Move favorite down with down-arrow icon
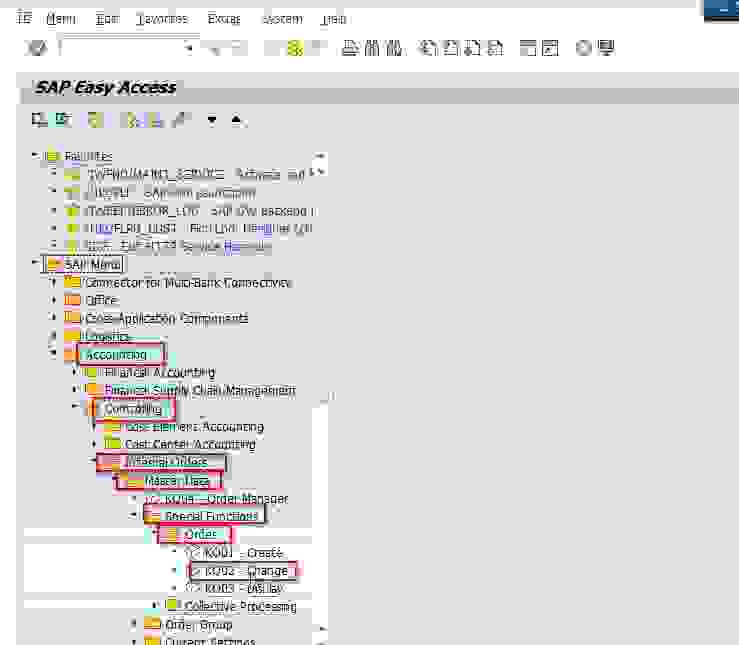The width and height of the screenshot is (739, 645). pos(212,120)
